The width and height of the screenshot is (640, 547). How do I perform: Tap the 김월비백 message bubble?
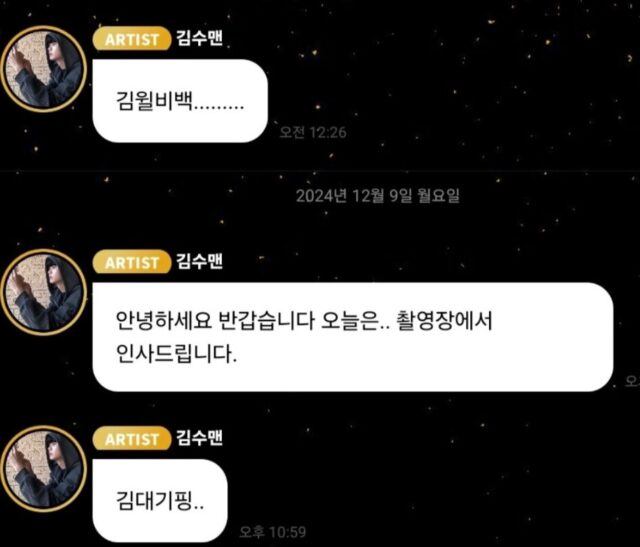pyautogui.click(x=180, y=101)
